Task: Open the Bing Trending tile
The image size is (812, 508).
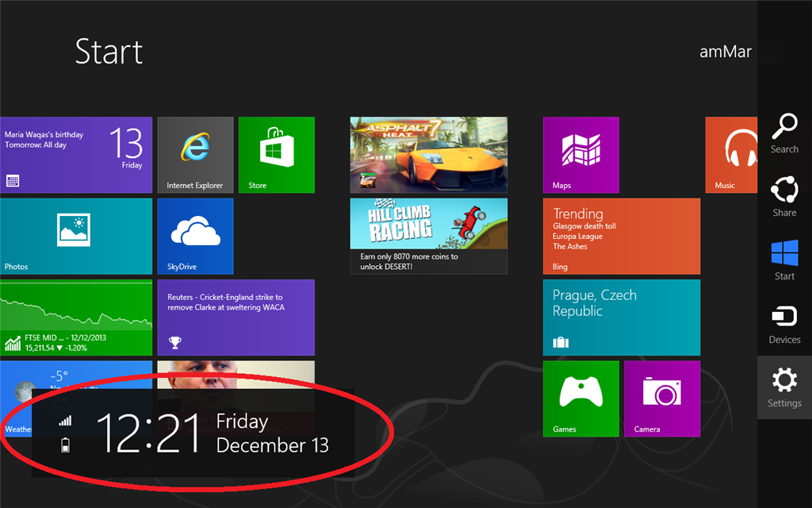Action: [x=622, y=236]
